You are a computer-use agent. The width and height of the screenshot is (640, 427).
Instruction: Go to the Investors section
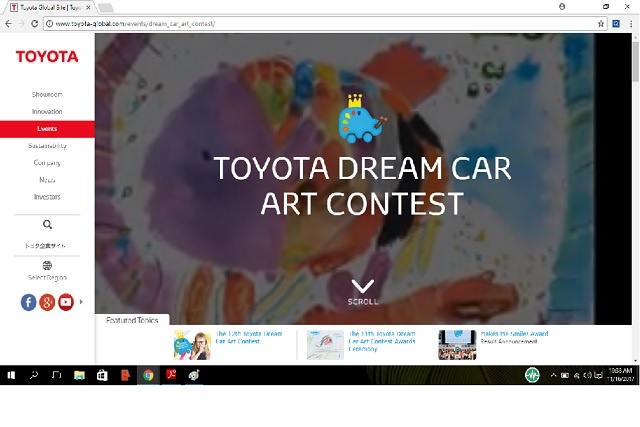(x=47, y=197)
